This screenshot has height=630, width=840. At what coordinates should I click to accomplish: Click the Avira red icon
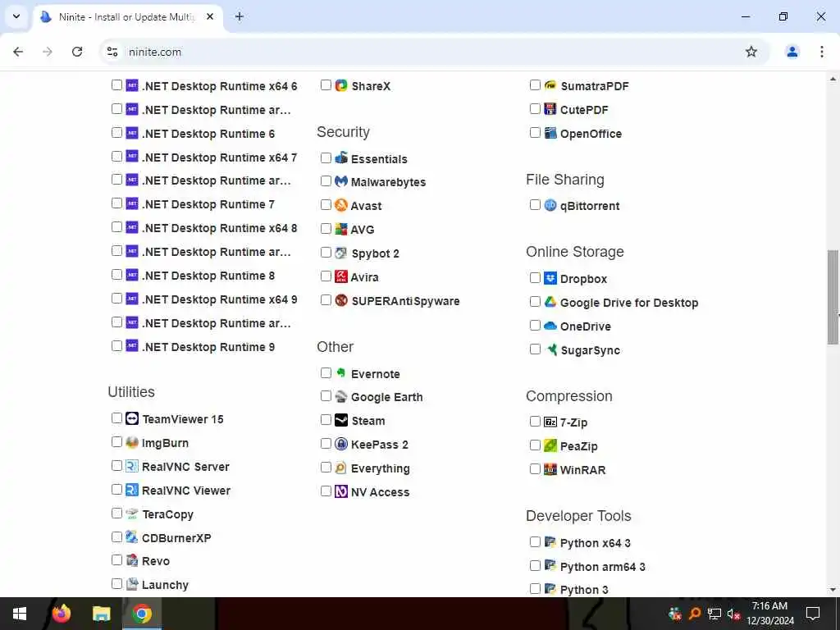341,276
